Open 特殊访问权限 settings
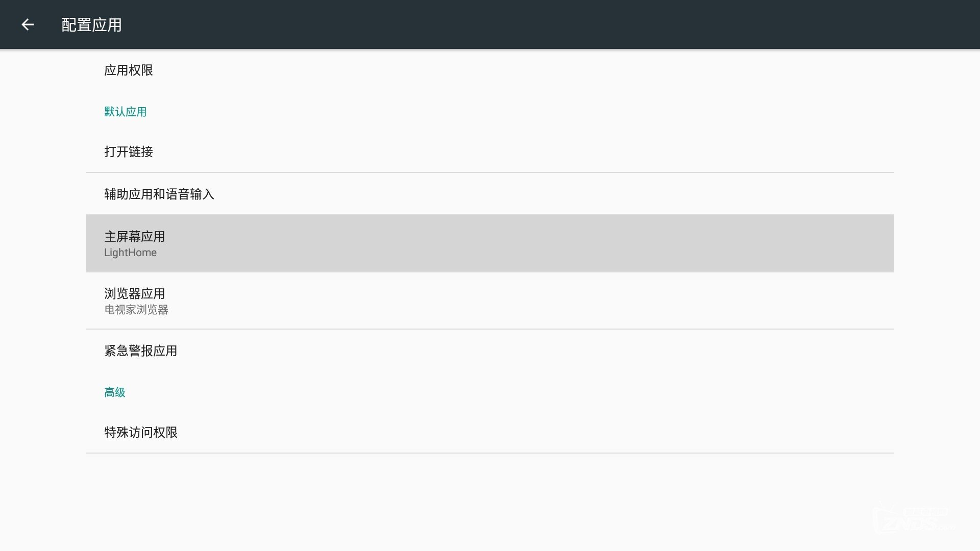Screen dimensions: 980x551 (x=141, y=432)
